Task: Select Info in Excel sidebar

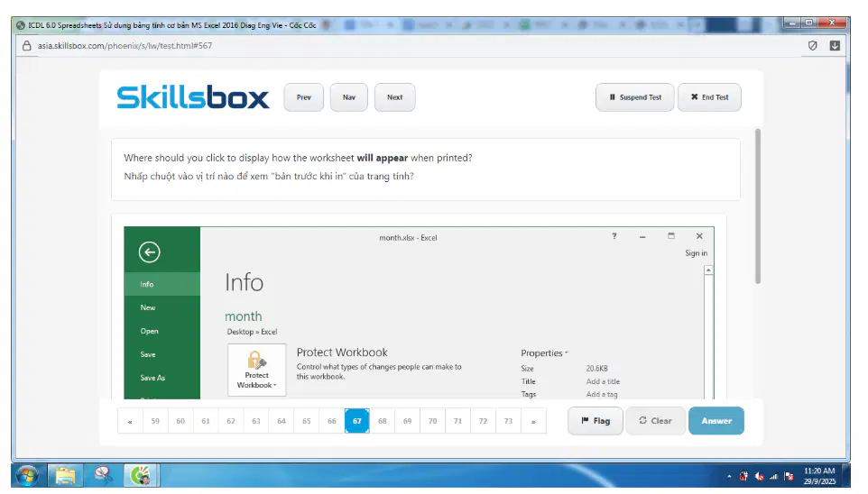Action: pos(162,284)
